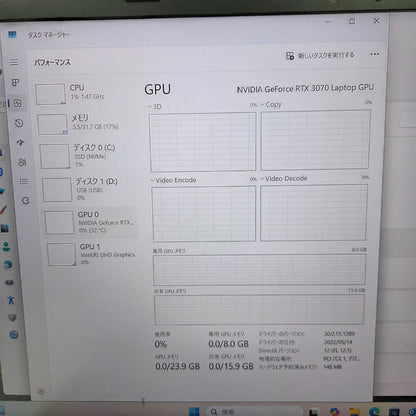Open the Video Encode engine dropdown
This screenshot has width=416, height=416.
(173, 180)
